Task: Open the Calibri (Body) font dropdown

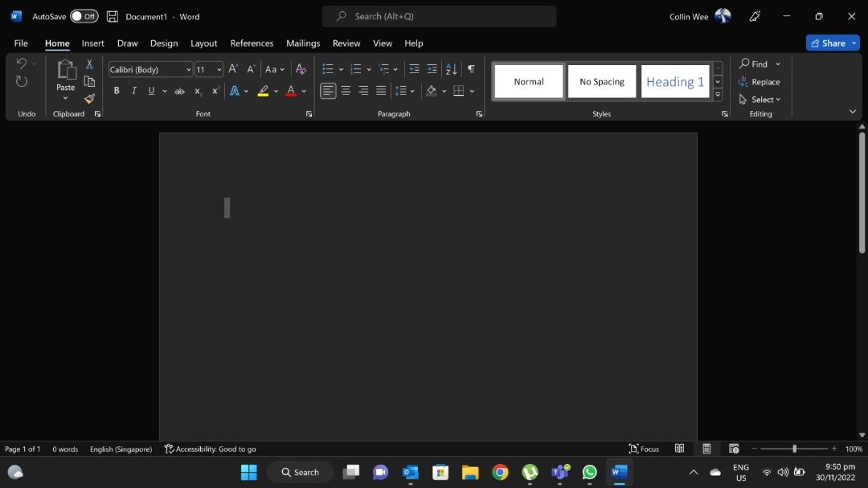Action: [x=188, y=70]
